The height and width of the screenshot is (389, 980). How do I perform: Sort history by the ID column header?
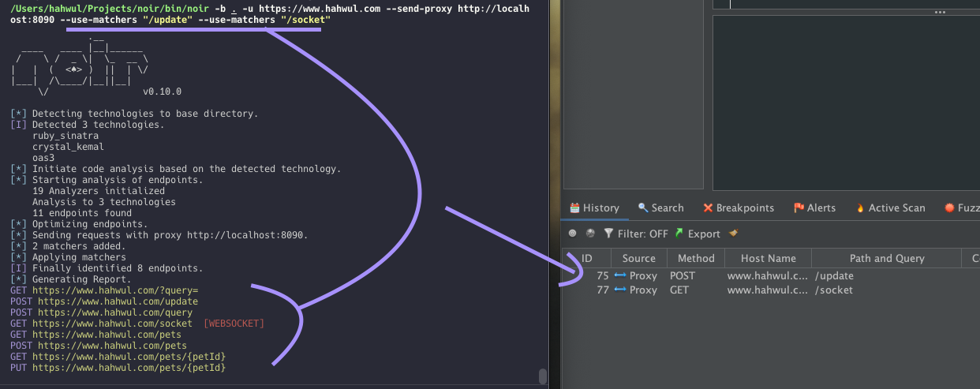click(x=587, y=259)
